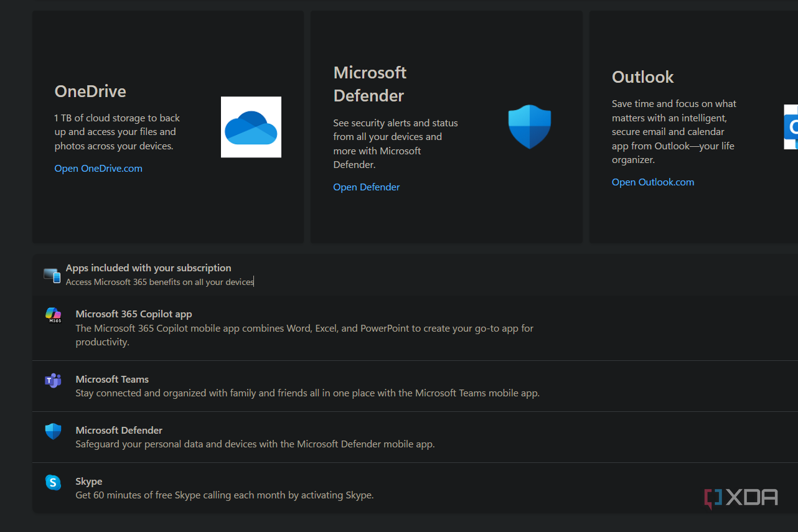
Task: Click 'Safeguard your personal data' Defender description
Action: point(255,444)
